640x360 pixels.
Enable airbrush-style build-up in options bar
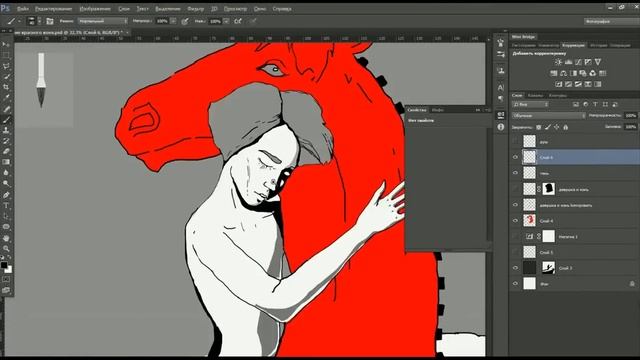238,21
